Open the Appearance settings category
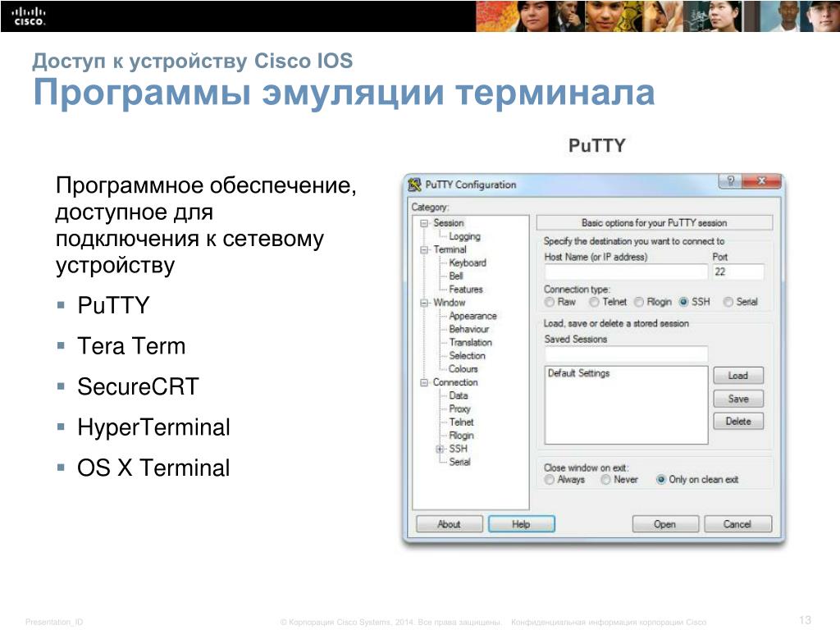Viewport: 840px width, 630px height. 472,316
